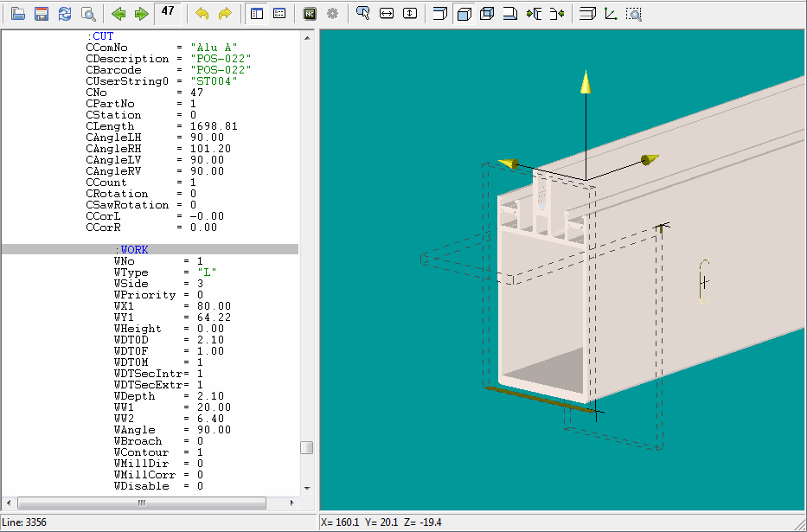Reload the program with the refresh icon

[x=64, y=14]
